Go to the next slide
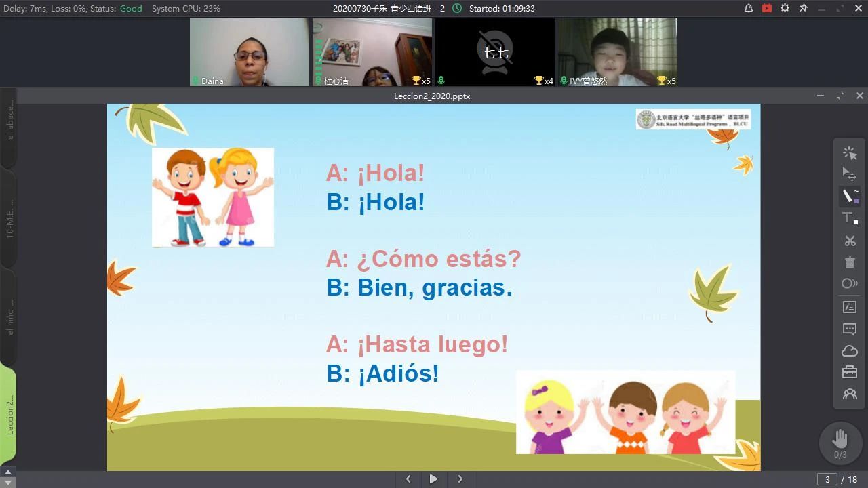The image size is (868, 488). pos(460,479)
